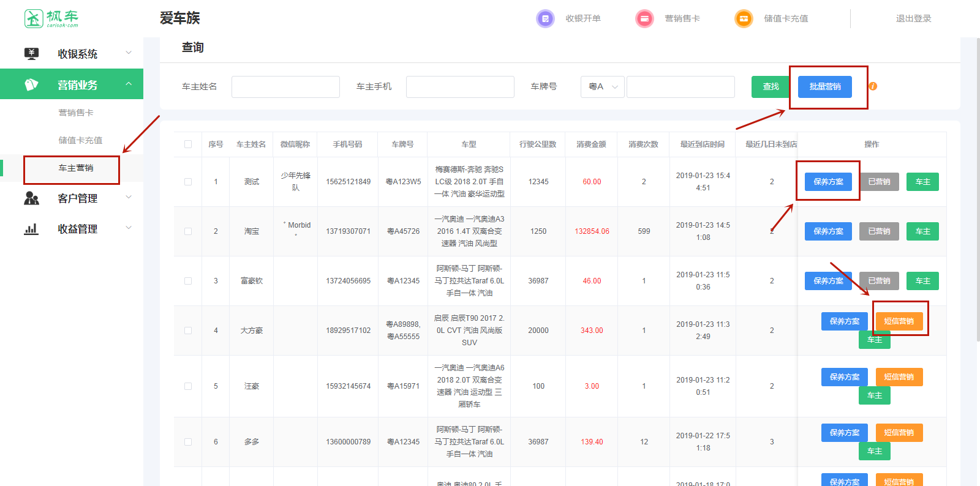Click the 收银开单 purple icon
Viewport: 980px width, 486px height.
(545, 19)
